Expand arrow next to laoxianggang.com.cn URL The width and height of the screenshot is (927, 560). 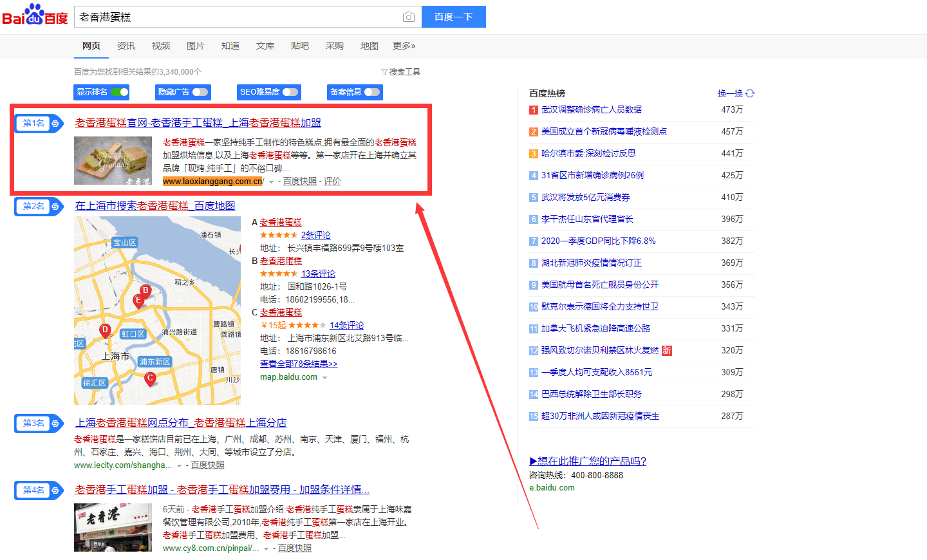pyautogui.click(x=271, y=182)
